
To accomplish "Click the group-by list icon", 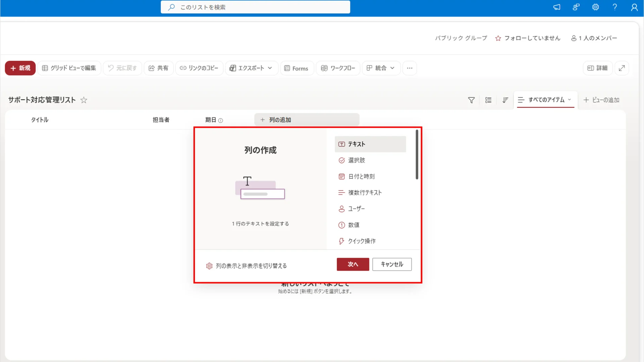I will [488, 100].
